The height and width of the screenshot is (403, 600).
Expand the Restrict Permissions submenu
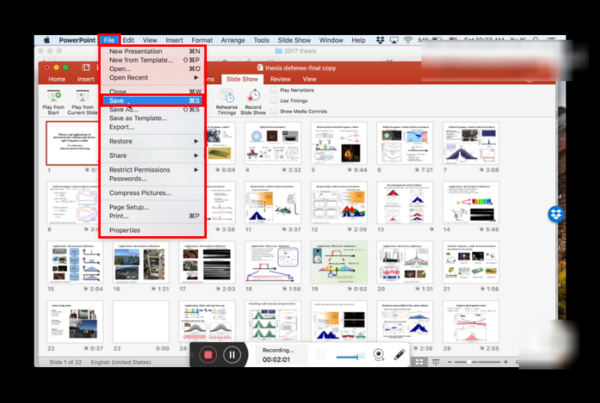pyautogui.click(x=152, y=170)
